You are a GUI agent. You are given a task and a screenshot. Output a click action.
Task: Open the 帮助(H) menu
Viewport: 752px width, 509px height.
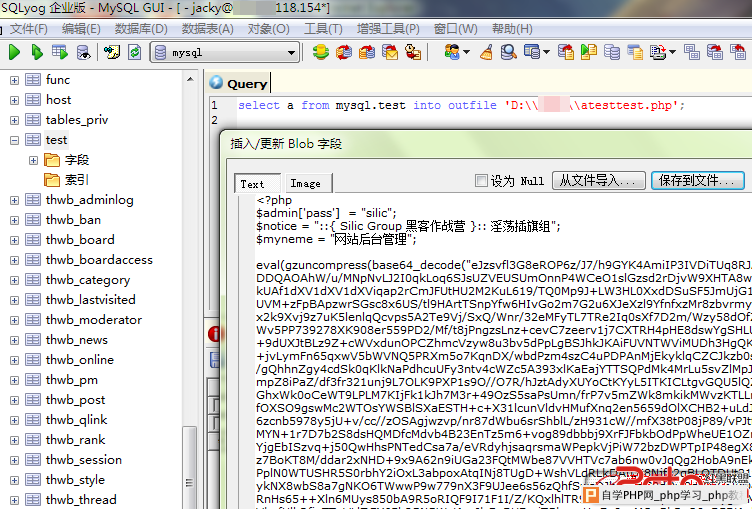(512, 29)
